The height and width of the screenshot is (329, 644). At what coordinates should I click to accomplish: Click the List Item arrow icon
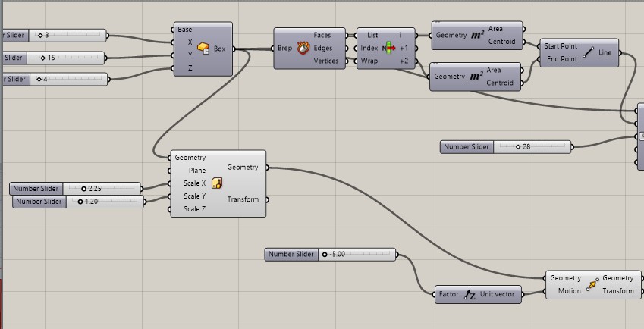click(x=388, y=48)
